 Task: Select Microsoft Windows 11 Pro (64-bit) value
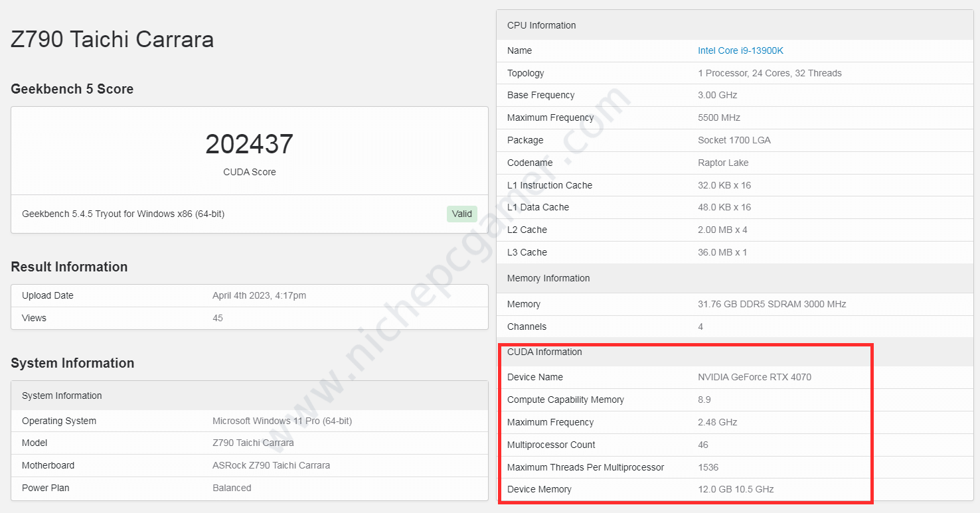pyautogui.click(x=282, y=421)
